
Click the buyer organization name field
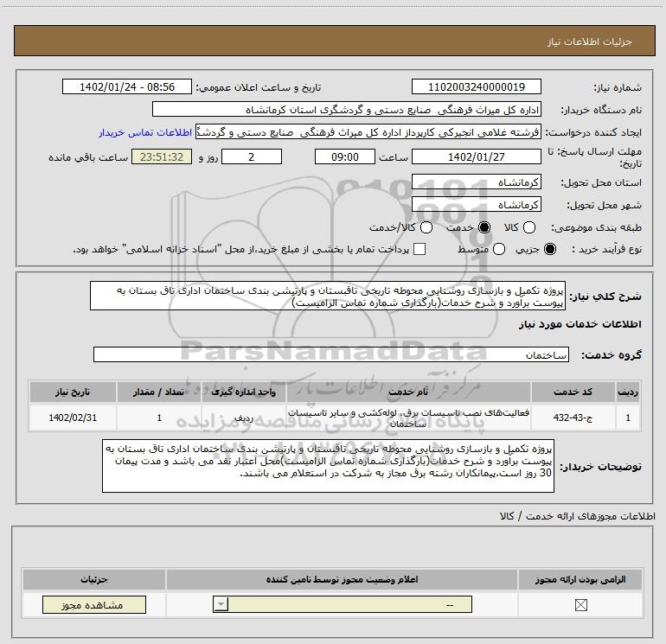pyautogui.click(x=347, y=110)
